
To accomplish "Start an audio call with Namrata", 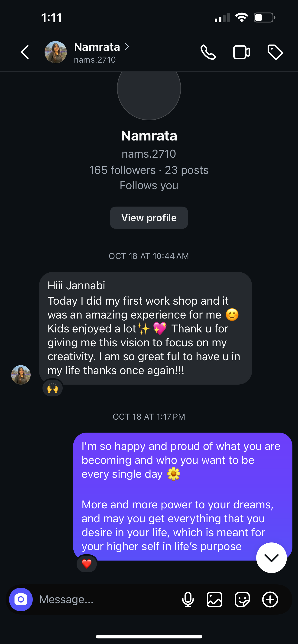I will click(x=208, y=52).
